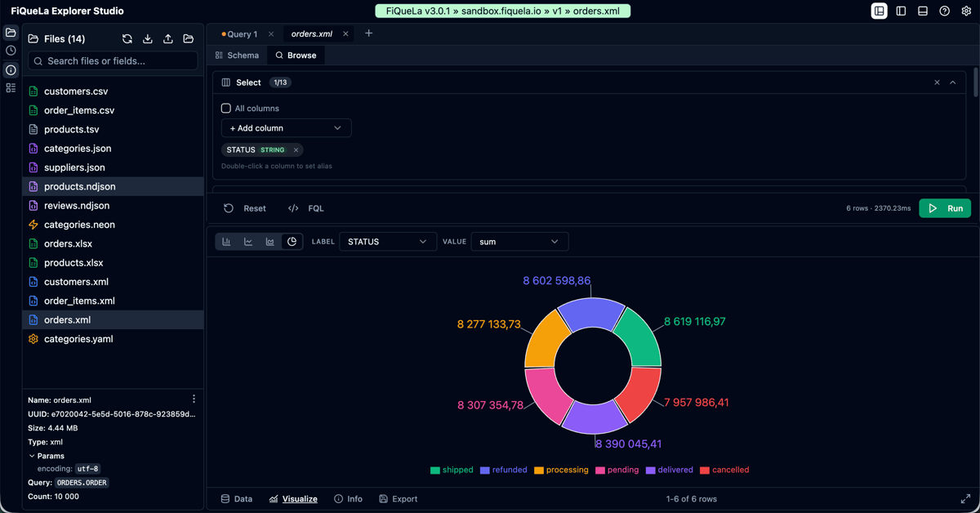Toggle the bottom panel layout icon
This screenshot has width=980, height=513.
(x=923, y=11)
